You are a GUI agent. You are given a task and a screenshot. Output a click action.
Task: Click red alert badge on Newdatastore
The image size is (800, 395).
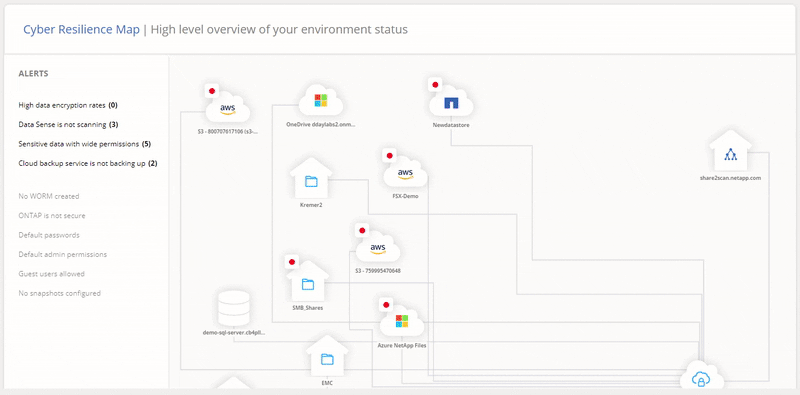(435, 85)
